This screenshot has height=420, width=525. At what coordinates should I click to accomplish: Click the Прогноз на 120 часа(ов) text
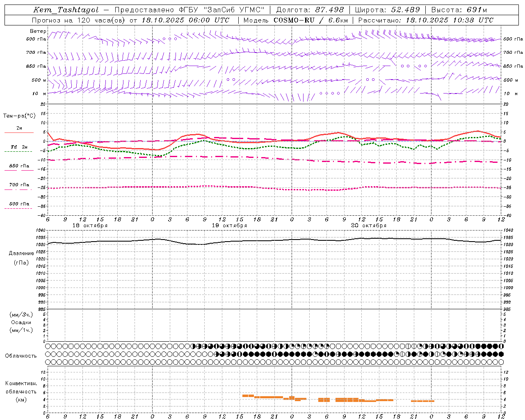click(78, 20)
